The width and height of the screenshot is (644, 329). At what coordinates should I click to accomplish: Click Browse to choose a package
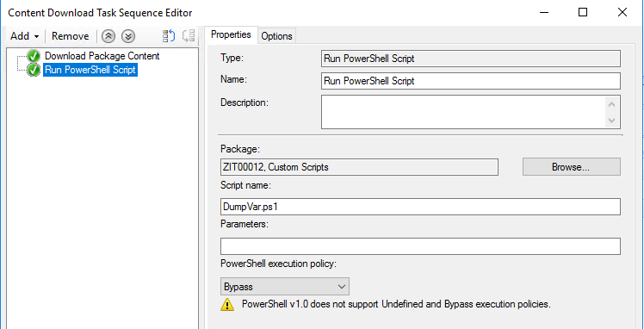click(x=572, y=167)
